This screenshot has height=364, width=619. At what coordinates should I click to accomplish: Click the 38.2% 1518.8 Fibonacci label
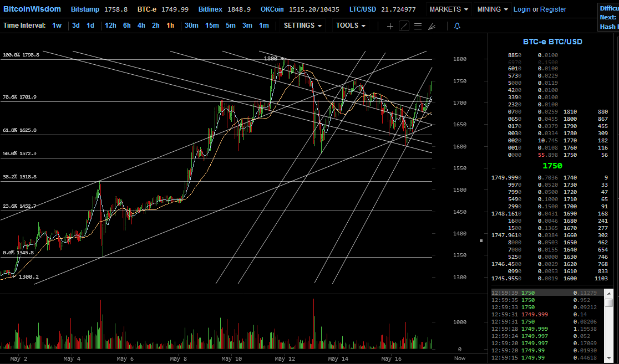pos(19,176)
